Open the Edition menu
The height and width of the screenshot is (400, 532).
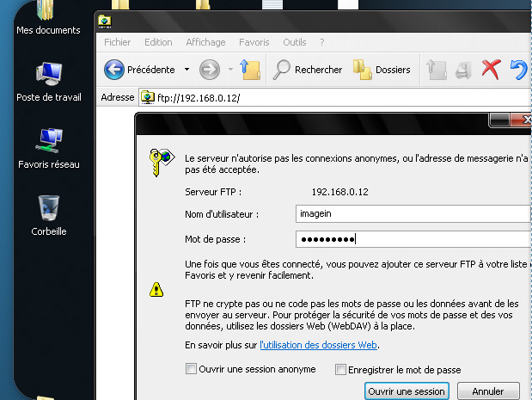point(158,42)
